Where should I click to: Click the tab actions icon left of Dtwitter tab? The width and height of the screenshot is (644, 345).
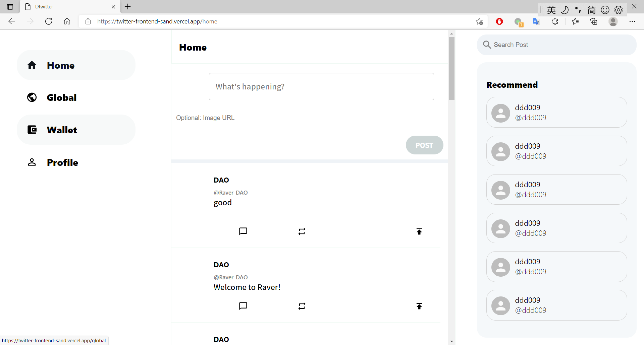click(x=10, y=7)
